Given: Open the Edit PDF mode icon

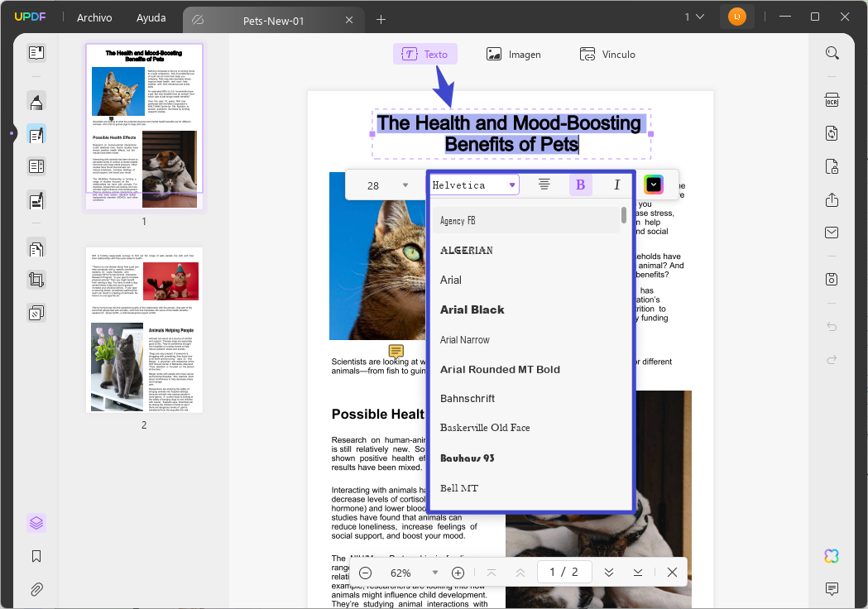Looking at the screenshot, I should (36, 135).
